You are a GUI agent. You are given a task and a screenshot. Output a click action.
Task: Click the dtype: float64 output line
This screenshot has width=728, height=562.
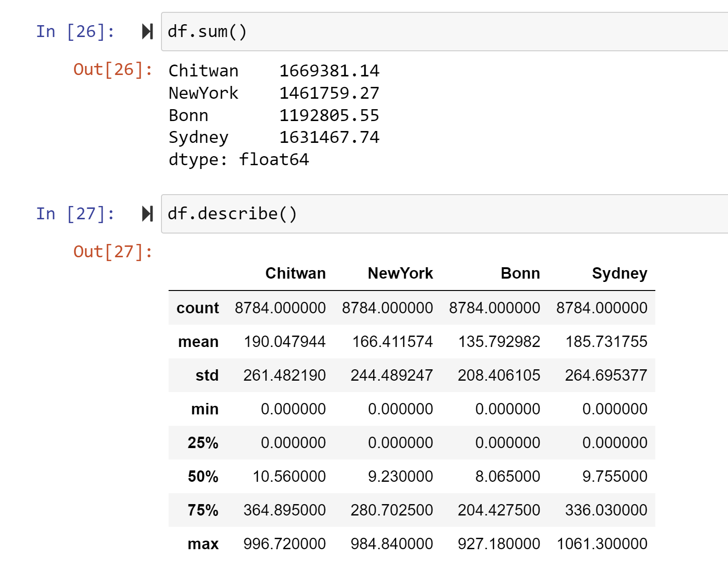coord(238,159)
